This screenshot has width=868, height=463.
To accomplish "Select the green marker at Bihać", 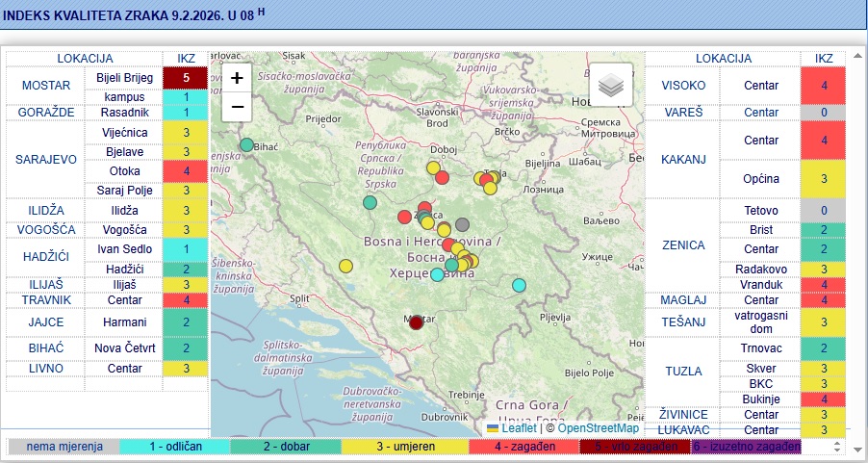I will [247, 145].
